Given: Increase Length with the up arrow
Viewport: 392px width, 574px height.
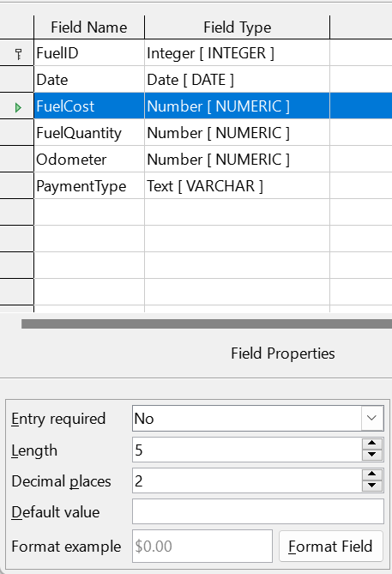Looking at the screenshot, I should pos(372,444).
